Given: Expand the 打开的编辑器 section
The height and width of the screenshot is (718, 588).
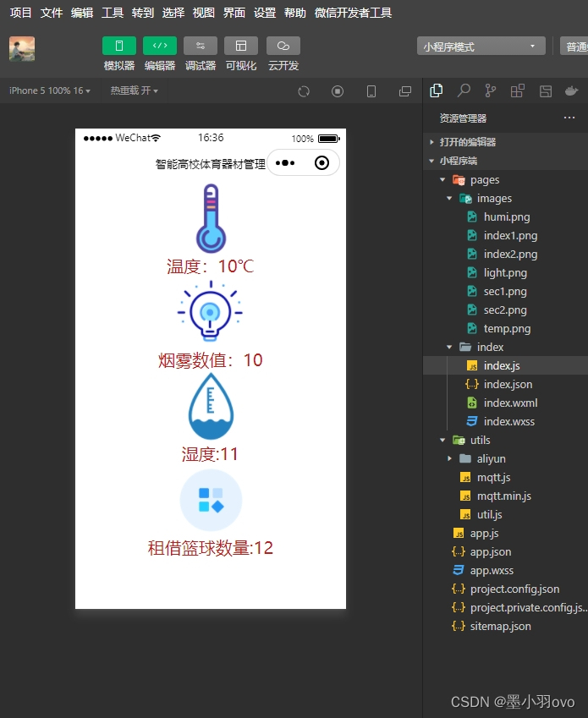Looking at the screenshot, I should point(506,142).
